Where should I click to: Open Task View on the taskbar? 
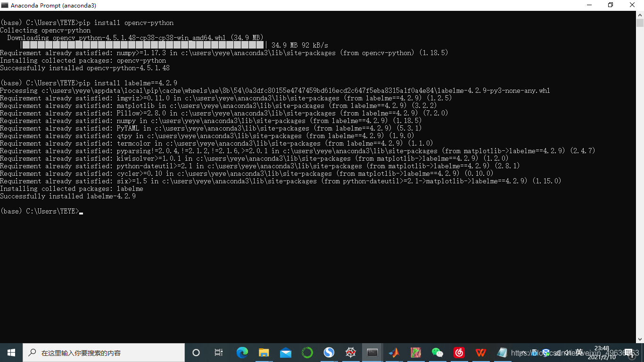(x=219, y=353)
